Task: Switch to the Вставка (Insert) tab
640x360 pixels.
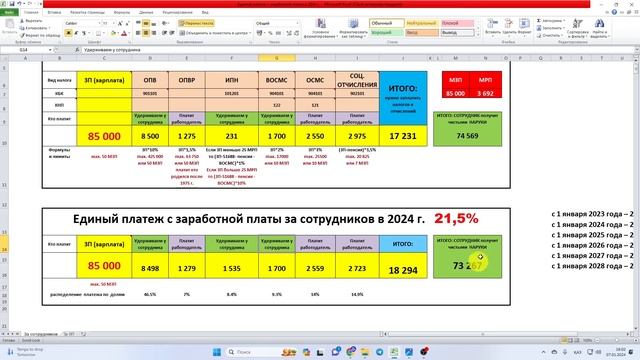Action: pos(54,13)
